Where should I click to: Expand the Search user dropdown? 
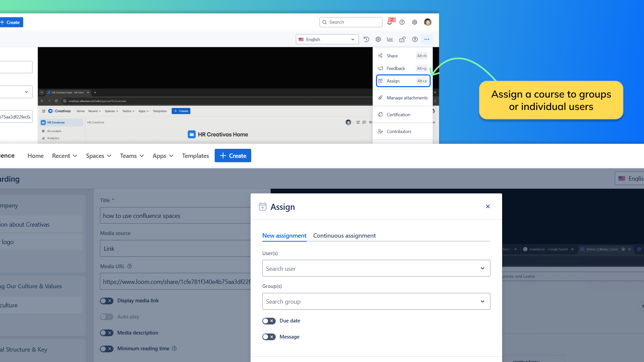[x=376, y=268]
